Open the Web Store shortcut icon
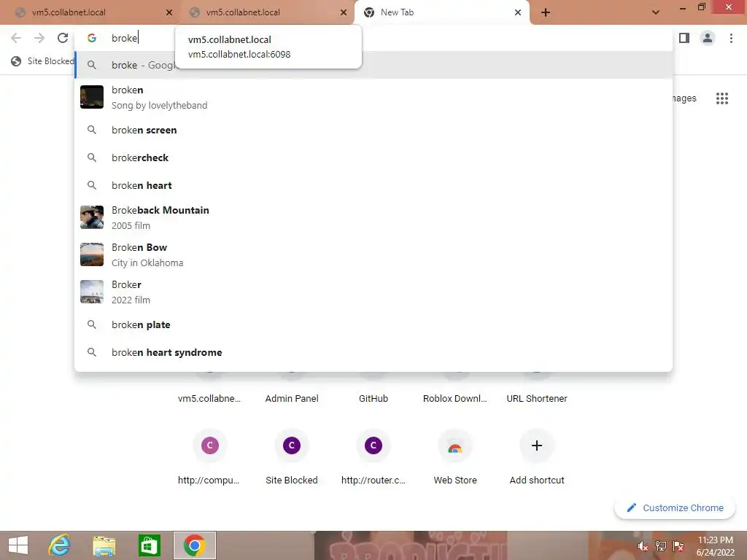This screenshot has height=560, width=747. [455, 446]
